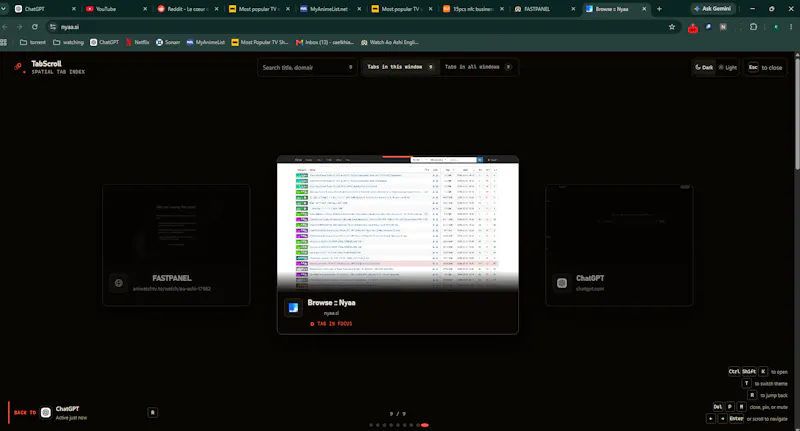Viewport: 800px width, 431px height.
Task: Open the Netflix bookmark
Action: (138, 42)
